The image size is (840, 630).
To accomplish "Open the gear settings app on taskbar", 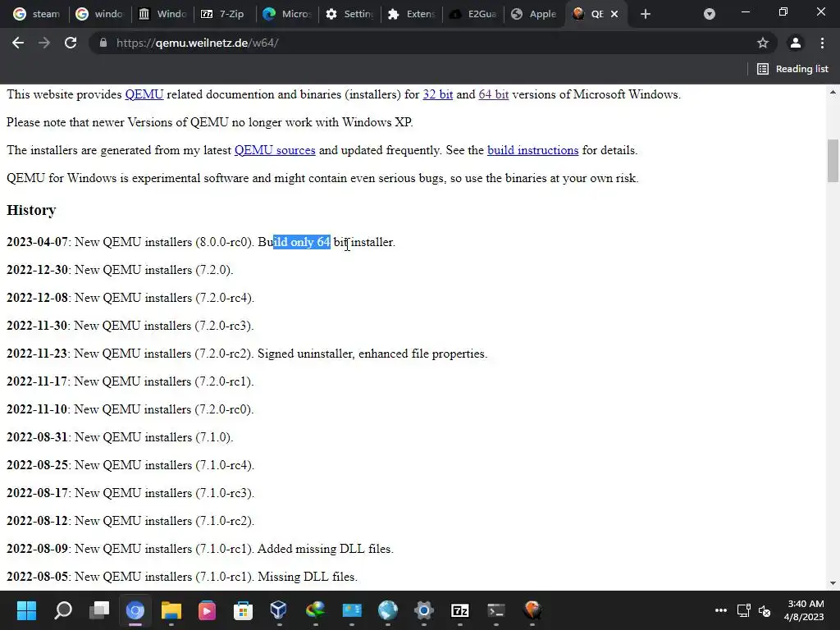I will point(424,610).
